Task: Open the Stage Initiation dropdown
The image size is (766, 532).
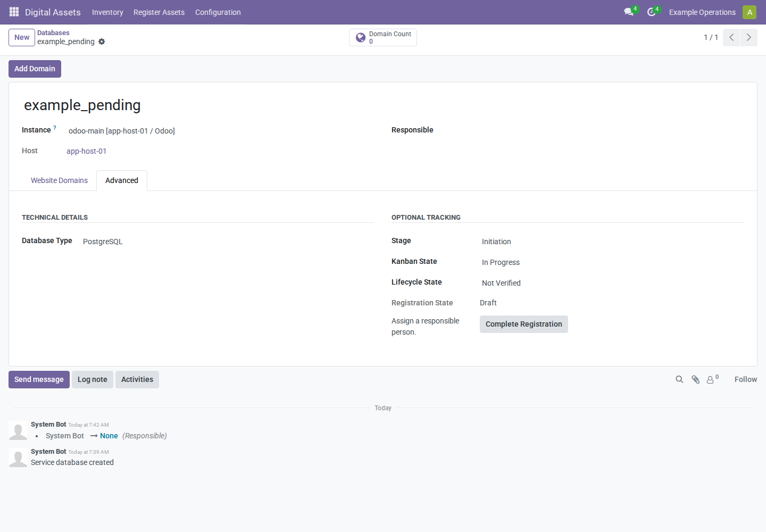Action: (612, 242)
